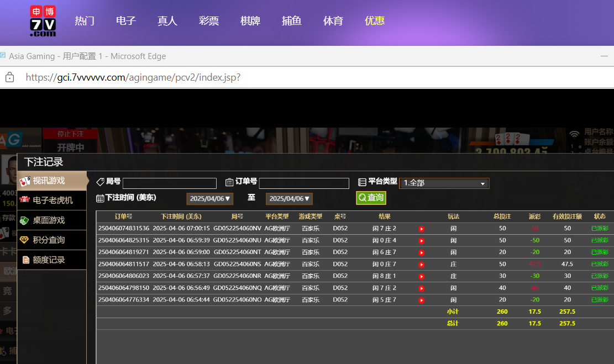This screenshot has width=614, height=364.
Task: Select the 电子老虎机 sidebar tab
Action: click(x=52, y=200)
